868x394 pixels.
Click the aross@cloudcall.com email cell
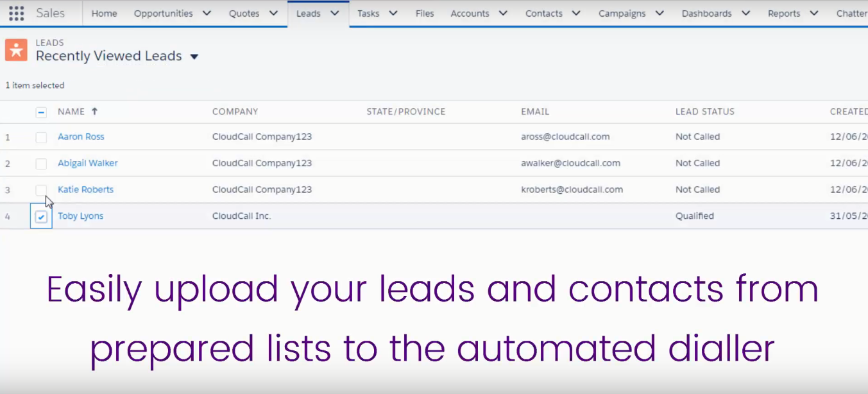565,137
